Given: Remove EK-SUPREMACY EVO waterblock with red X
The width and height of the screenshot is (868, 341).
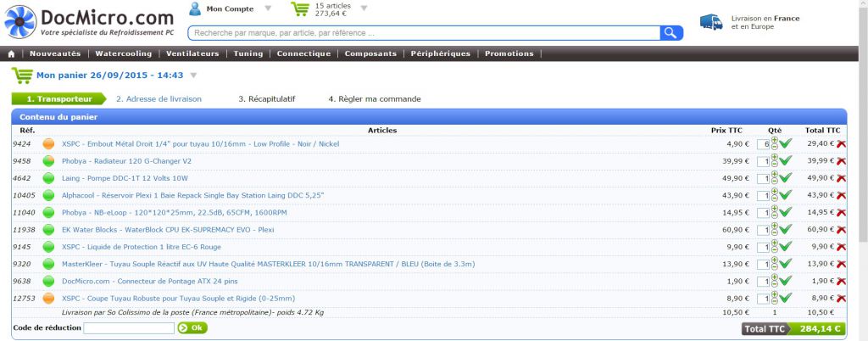Looking at the screenshot, I should click(x=842, y=230).
